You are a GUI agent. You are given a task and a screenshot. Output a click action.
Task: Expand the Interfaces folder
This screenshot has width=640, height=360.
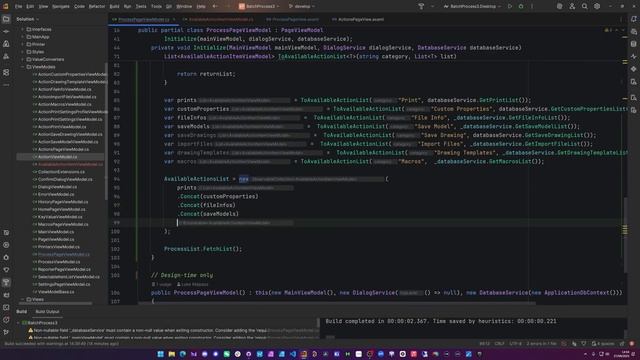pos(22,29)
